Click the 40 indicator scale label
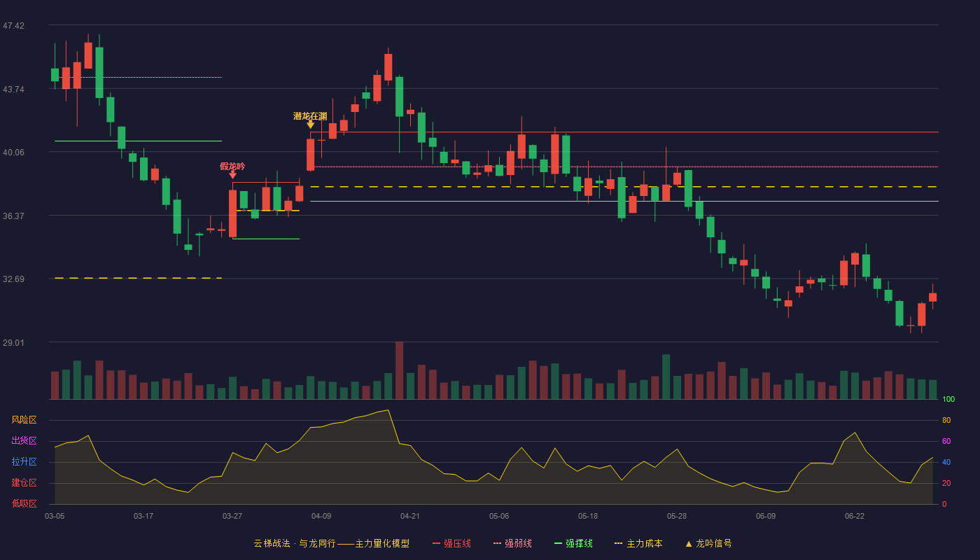Image resolution: width=980 pixels, height=560 pixels. pos(946,463)
